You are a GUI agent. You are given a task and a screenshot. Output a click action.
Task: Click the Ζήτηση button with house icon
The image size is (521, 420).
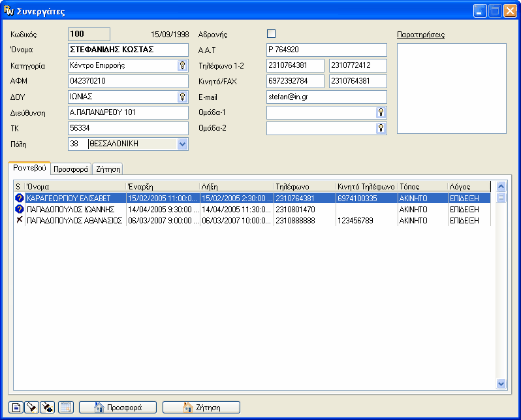(201, 407)
